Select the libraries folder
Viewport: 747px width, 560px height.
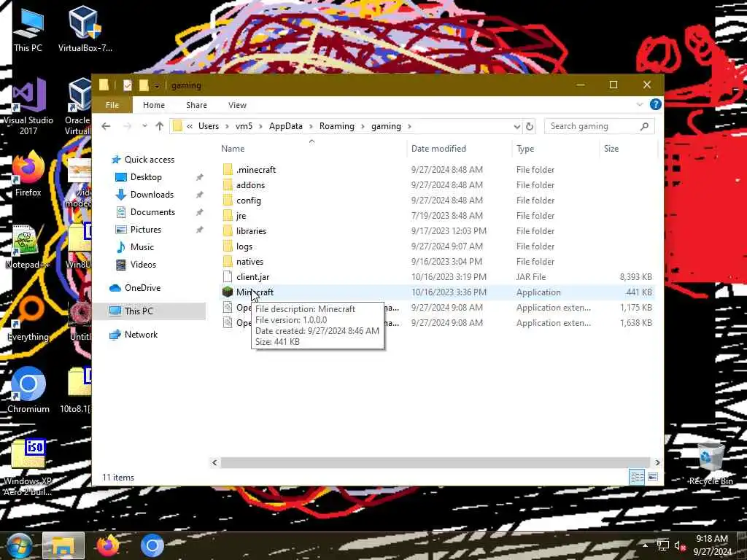251,231
